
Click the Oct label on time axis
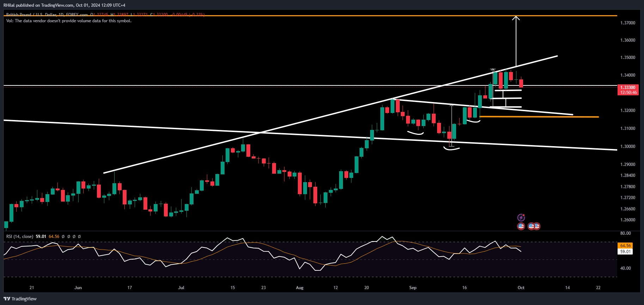click(x=521, y=288)
